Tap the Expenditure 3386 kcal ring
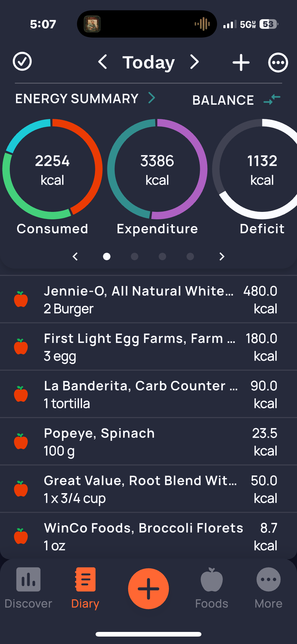 tap(157, 169)
